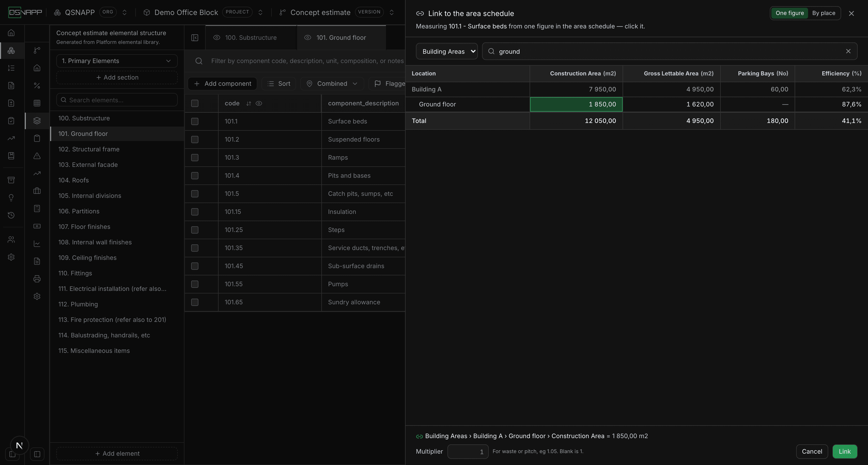The width and height of the screenshot is (868, 465).
Task: Click the Multiplier input field
Action: pos(468,452)
